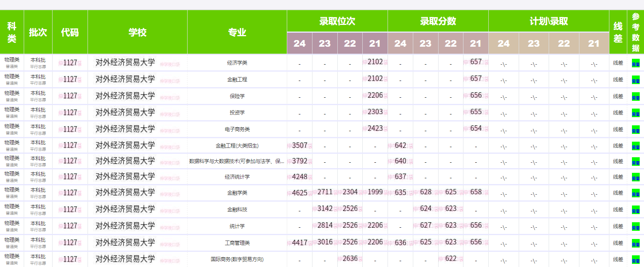Viewport: 644px width, 267px height.
Task: Click score value 640
Action: pyautogui.click(x=400, y=161)
